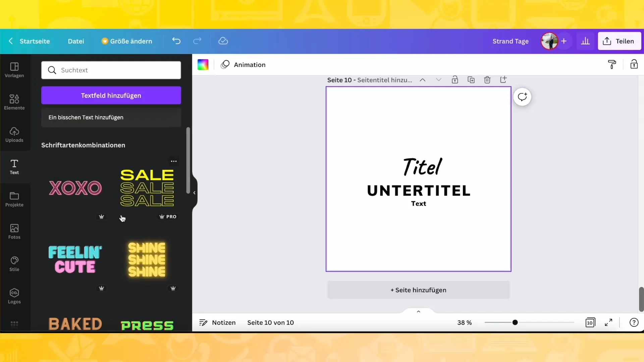Open the Uploads panel

pos(14,134)
